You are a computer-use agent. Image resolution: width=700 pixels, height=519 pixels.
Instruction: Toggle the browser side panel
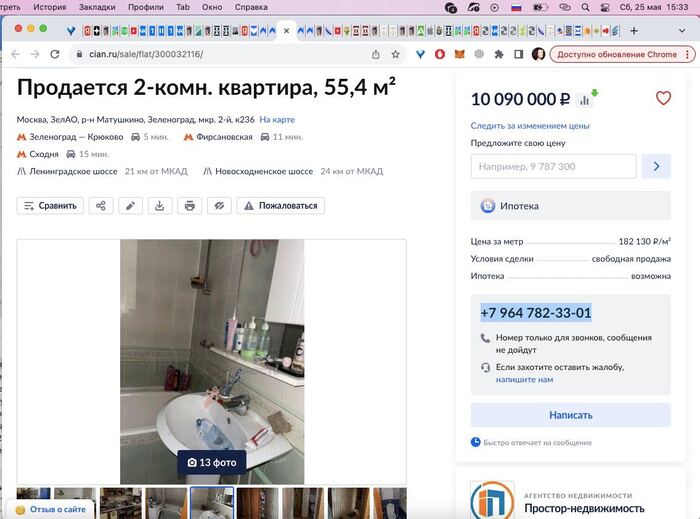tap(518, 54)
